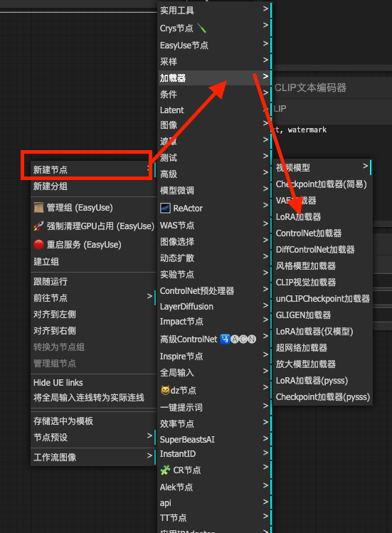Choose 将全局输入连线转为实际连线
Screen dimensions: 392x533
pos(93,397)
